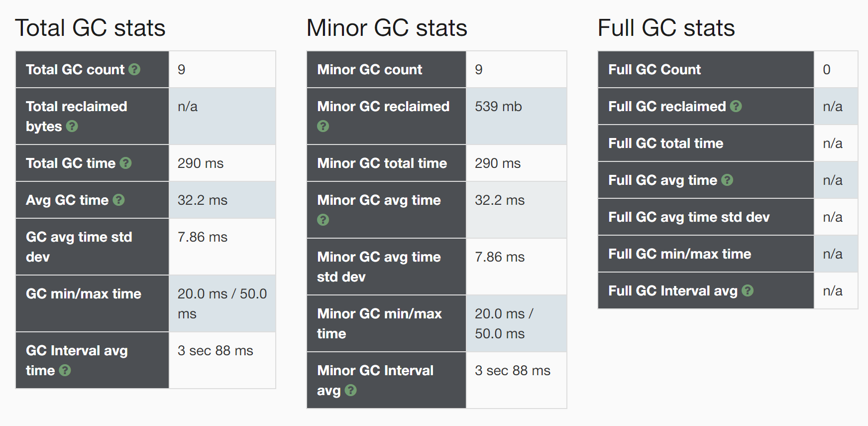Show help icon for Minor GC avg time

(x=323, y=220)
